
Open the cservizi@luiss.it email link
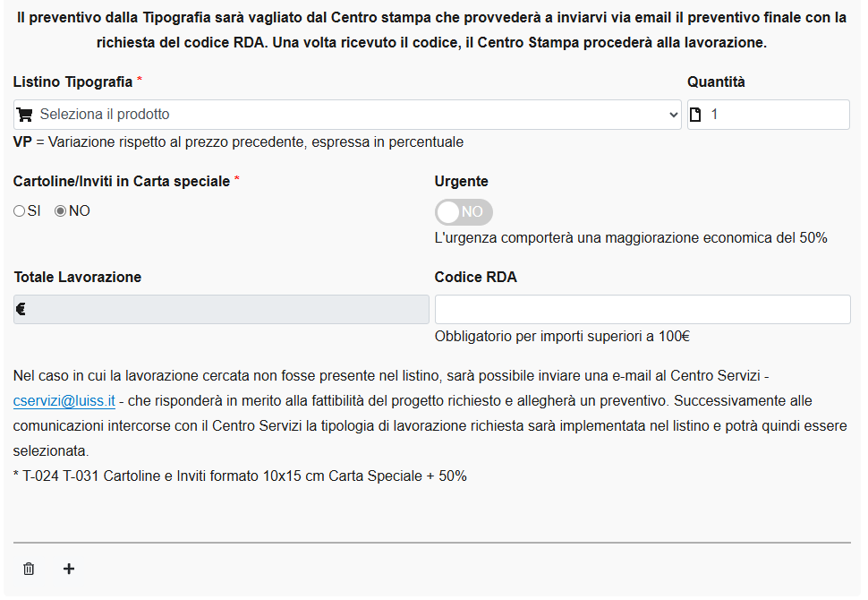click(x=64, y=400)
